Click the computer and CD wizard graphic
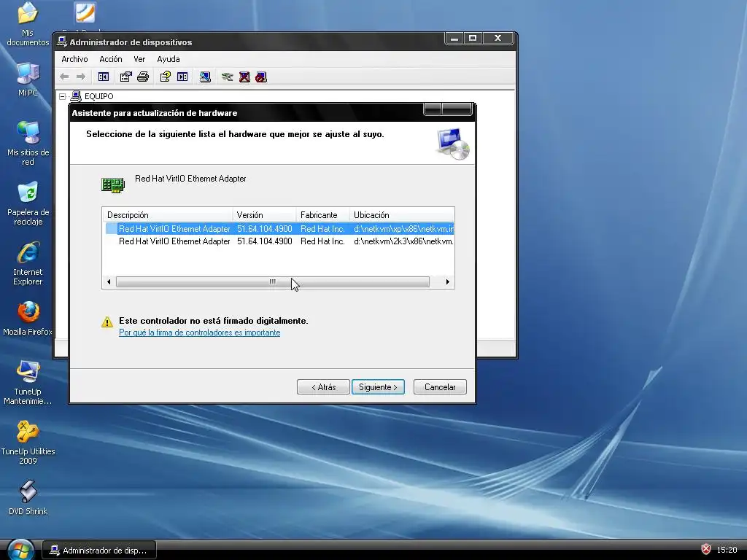The width and height of the screenshot is (747, 560). click(452, 144)
